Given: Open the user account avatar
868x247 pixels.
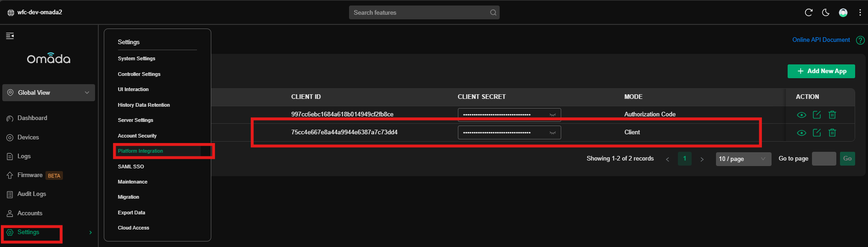Looking at the screenshot, I should pyautogui.click(x=843, y=12).
